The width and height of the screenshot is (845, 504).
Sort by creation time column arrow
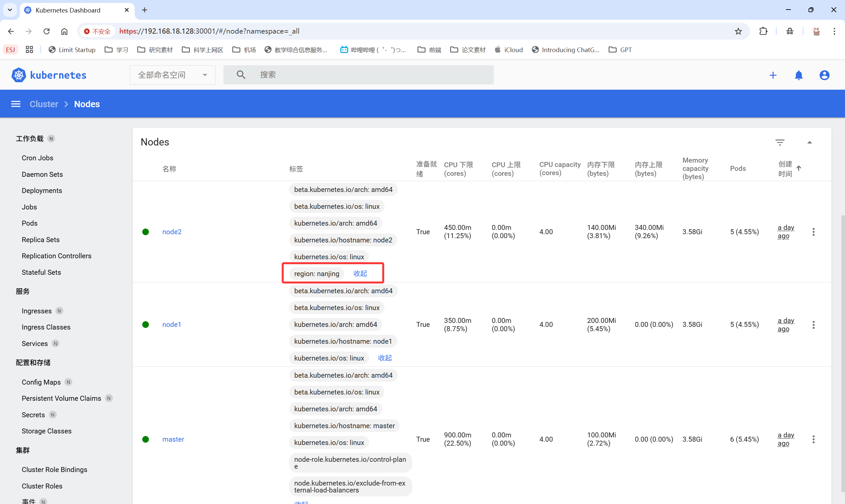[x=799, y=169]
